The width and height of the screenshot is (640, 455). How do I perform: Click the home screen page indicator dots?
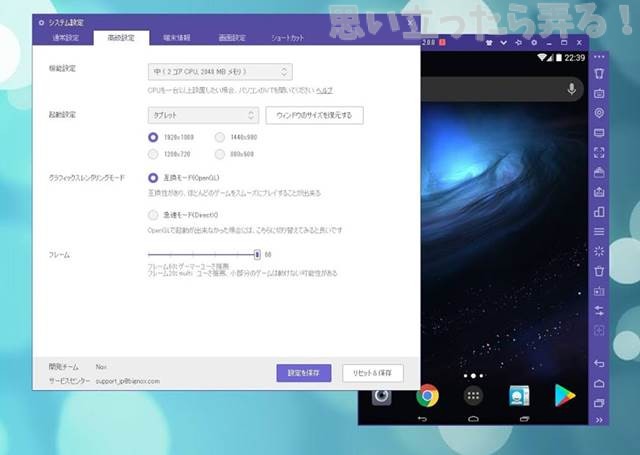[473, 375]
